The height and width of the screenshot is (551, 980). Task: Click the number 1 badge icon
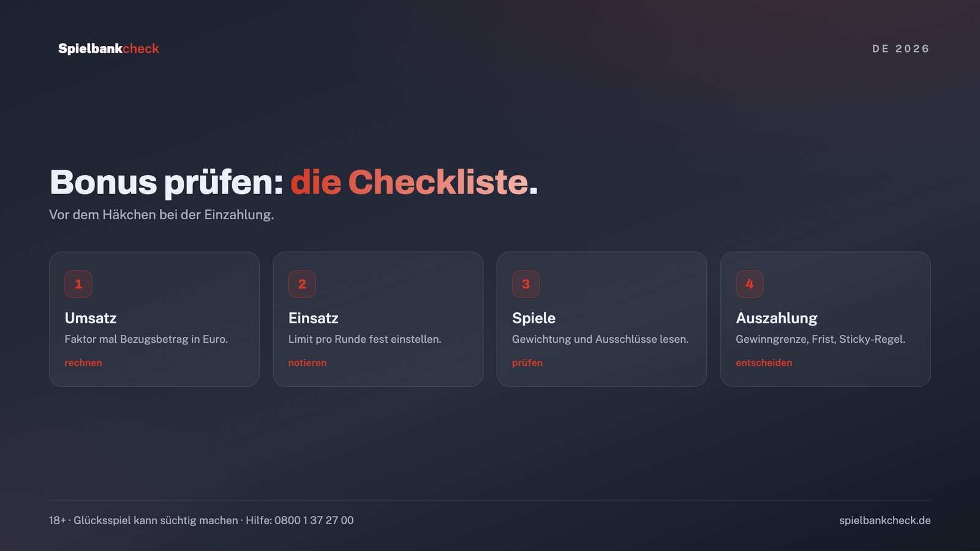[78, 284]
